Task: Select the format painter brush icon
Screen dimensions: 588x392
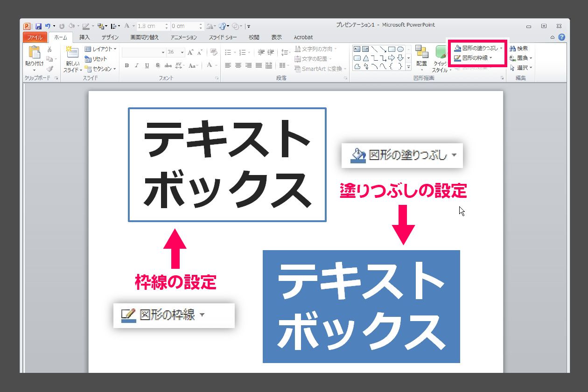Action: [x=49, y=69]
